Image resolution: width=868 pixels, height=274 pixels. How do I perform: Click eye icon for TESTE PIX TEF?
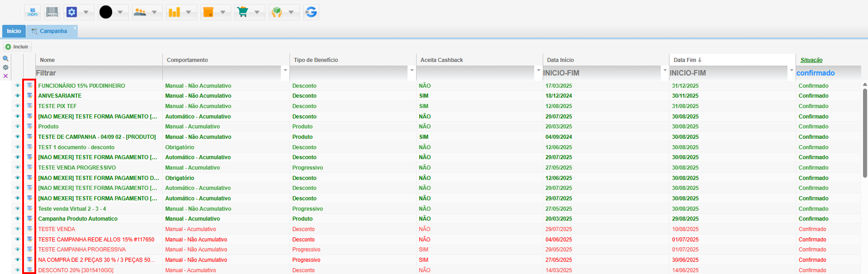pos(18,106)
